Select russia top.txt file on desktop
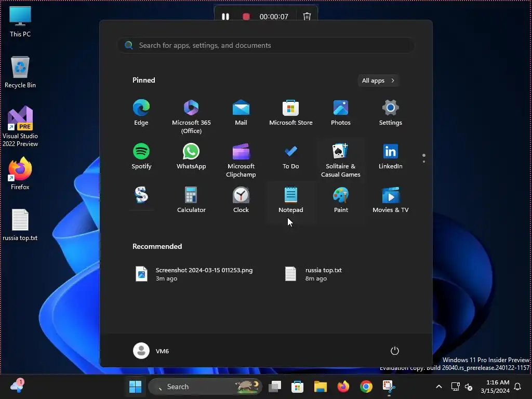The width and height of the screenshot is (532, 399). coord(20,225)
